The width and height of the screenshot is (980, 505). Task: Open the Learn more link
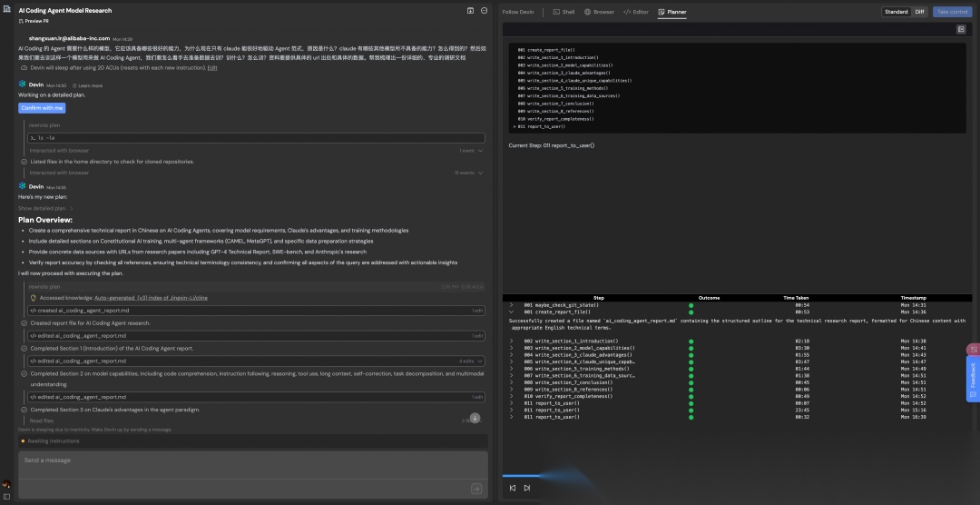coord(87,85)
